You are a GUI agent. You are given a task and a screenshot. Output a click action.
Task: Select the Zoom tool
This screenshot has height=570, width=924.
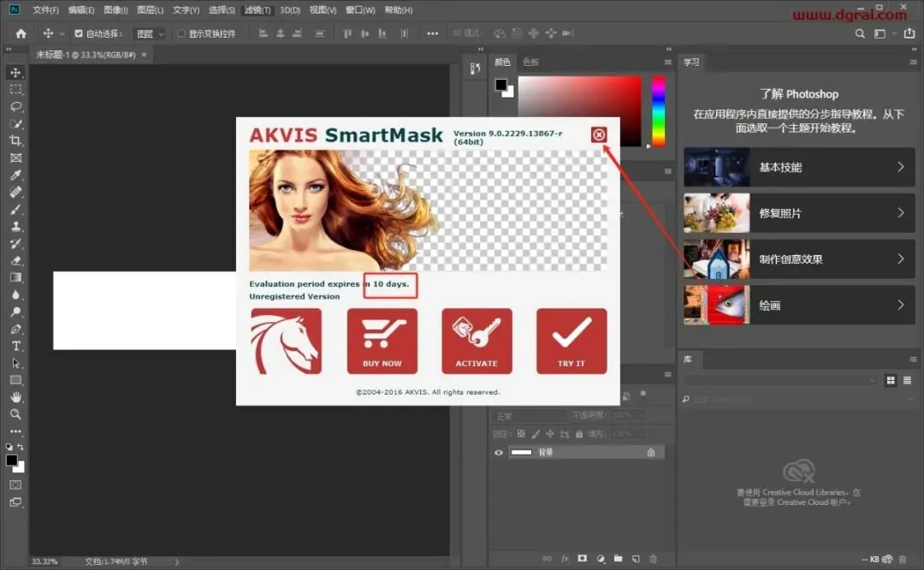pyautogui.click(x=16, y=414)
